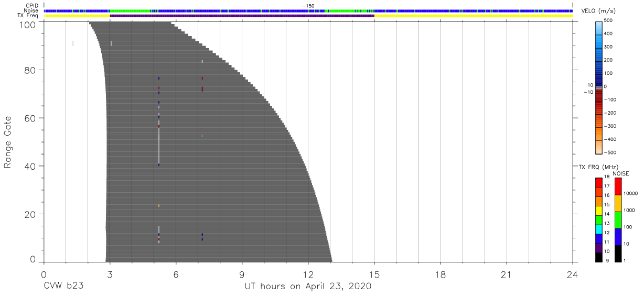Click the UT hours on April 23, 2020 title
This screenshot has width=644, height=297.
pyautogui.click(x=308, y=287)
